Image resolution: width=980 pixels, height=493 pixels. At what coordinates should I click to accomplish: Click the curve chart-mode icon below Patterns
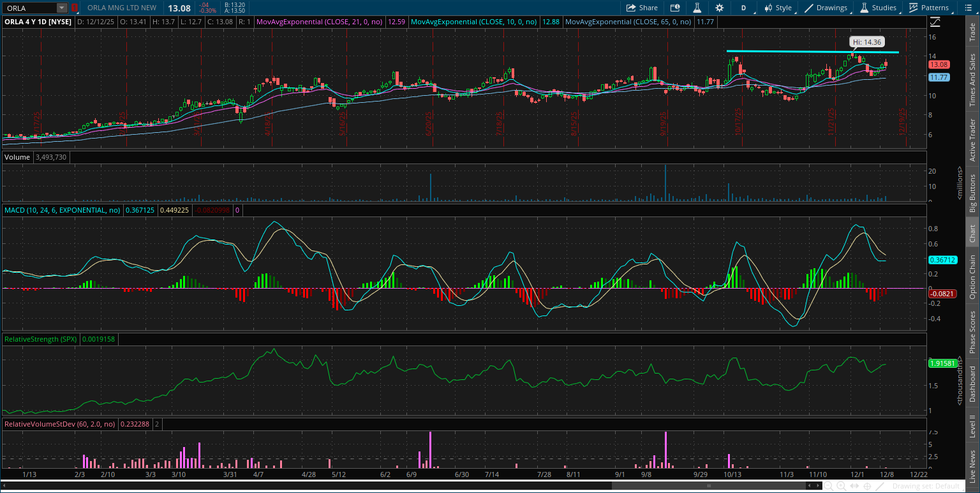pyautogui.click(x=935, y=22)
